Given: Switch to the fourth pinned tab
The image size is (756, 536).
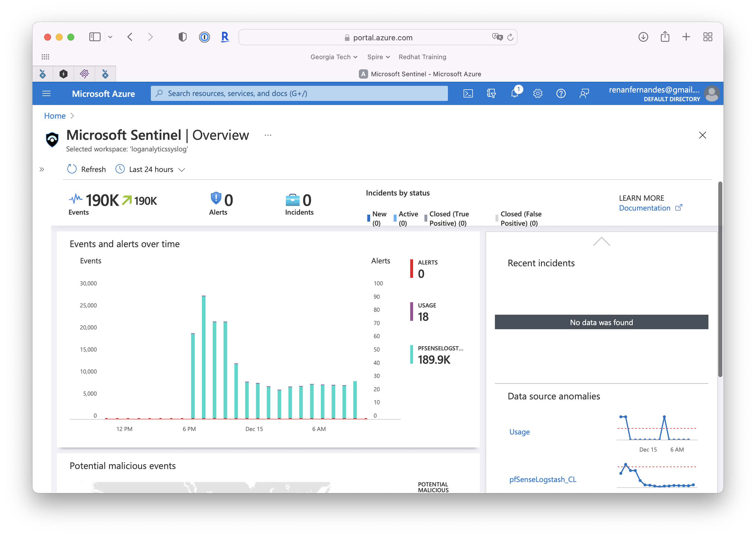Looking at the screenshot, I should point(105,74).
